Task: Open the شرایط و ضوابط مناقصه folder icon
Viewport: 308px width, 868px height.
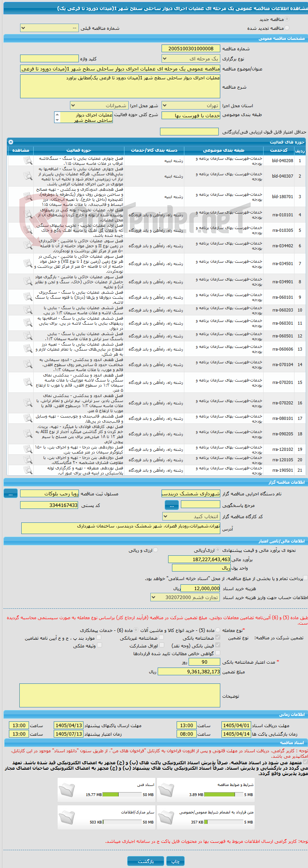Action: [x=166, y=790]
